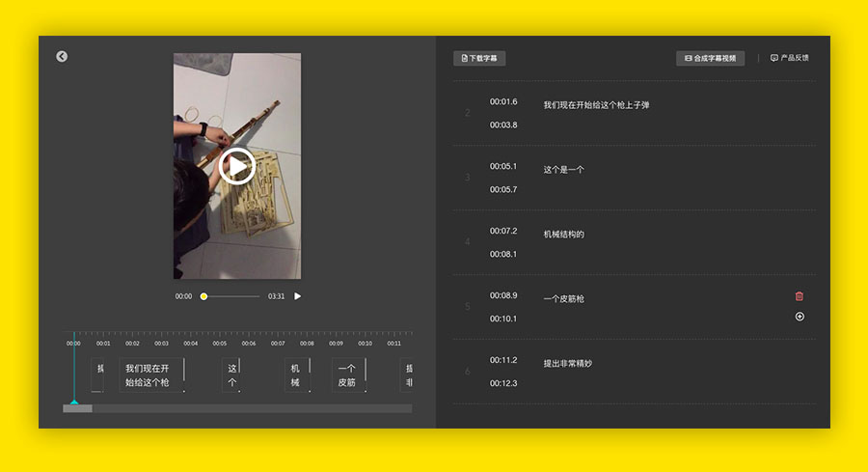Edit subtitle text 我们现在开始给这个枪上子弹

click(596, 105)
